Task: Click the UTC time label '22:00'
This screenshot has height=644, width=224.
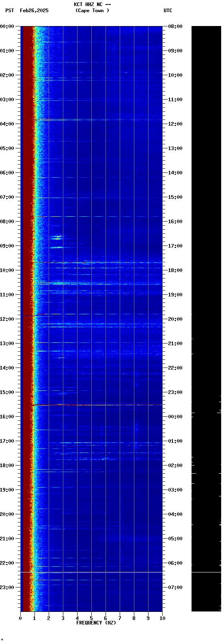Action: pyautogui.click(x=175, y=368)
